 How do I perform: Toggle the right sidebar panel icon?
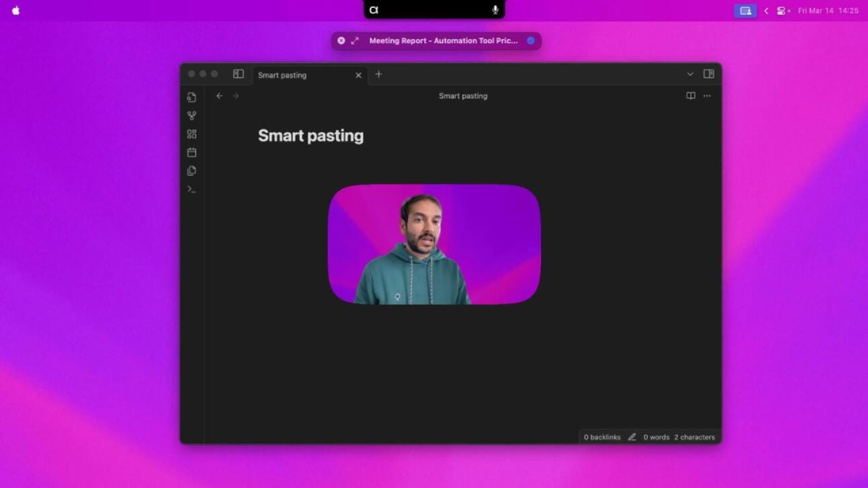[x=709, y=74]
